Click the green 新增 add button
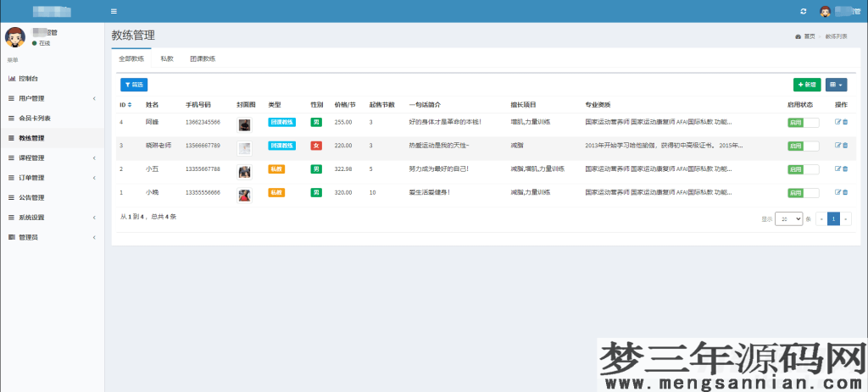Image resolution: width=868 pixels, height=392 pixels. tap(807, 85)
